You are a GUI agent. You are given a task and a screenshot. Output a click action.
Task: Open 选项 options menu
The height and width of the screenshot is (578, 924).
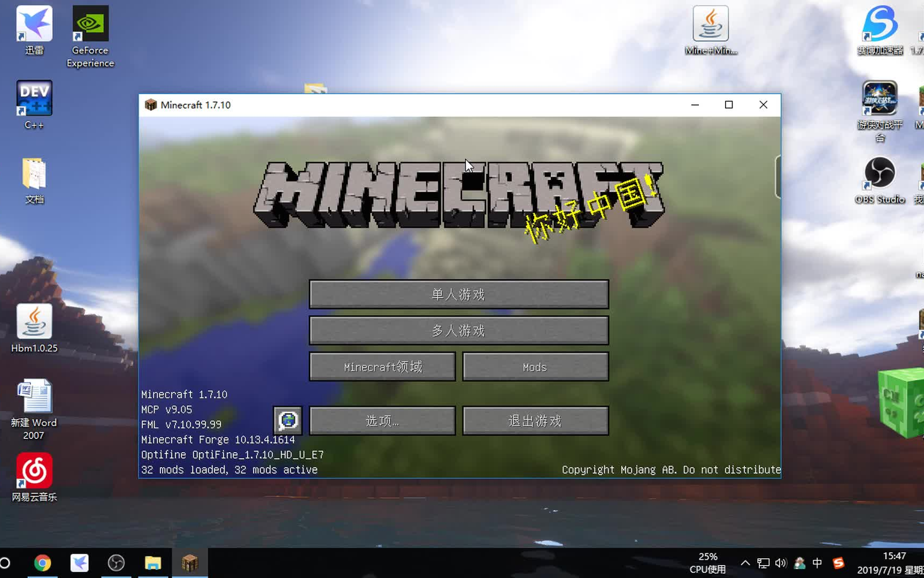(382, 421)
